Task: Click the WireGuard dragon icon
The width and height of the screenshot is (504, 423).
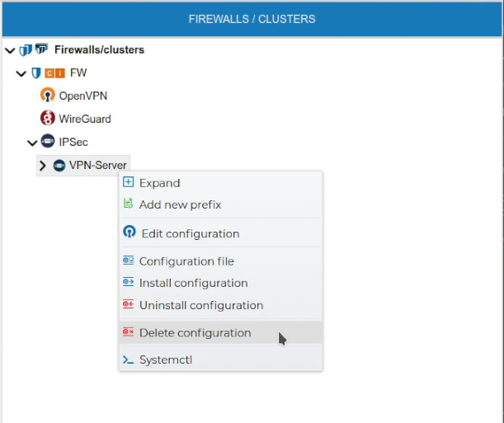Action: (x=48, y=119)
